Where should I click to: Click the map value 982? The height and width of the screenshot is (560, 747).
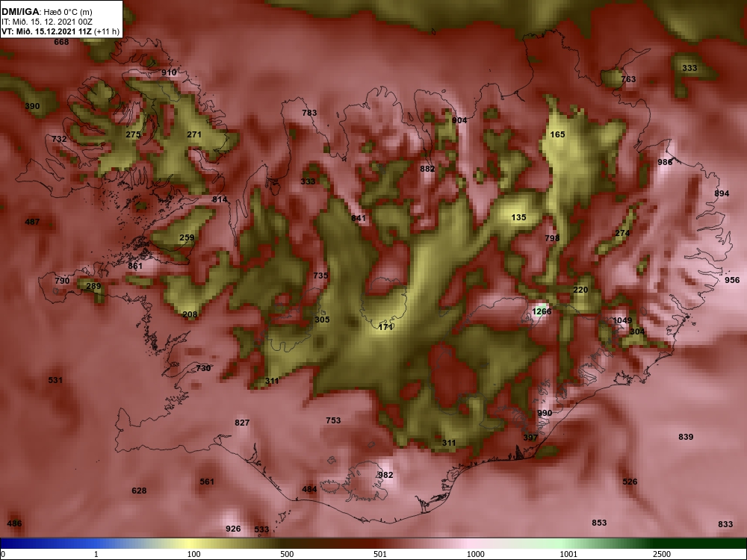click(385, 475)
